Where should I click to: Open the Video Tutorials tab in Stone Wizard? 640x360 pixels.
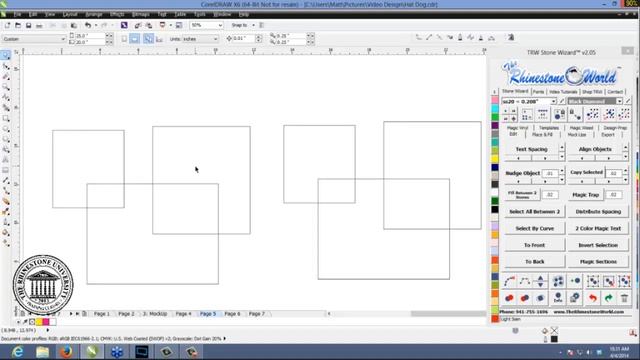click(563, 91)
